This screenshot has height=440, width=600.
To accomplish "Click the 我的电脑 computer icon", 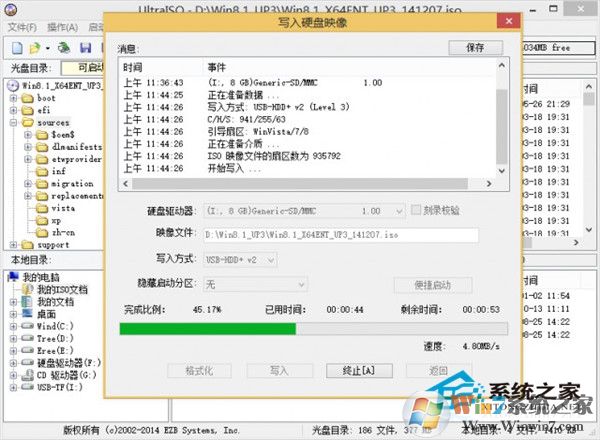I will coord(13,277).
